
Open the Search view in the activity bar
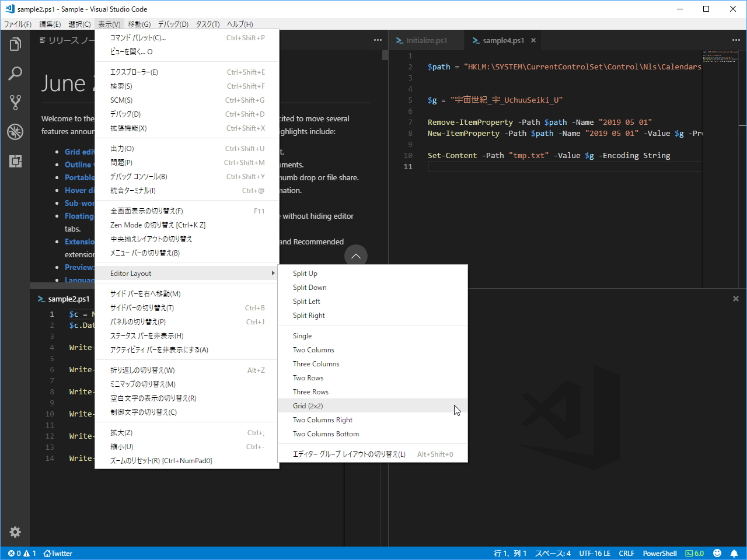(x=15, y=73)
